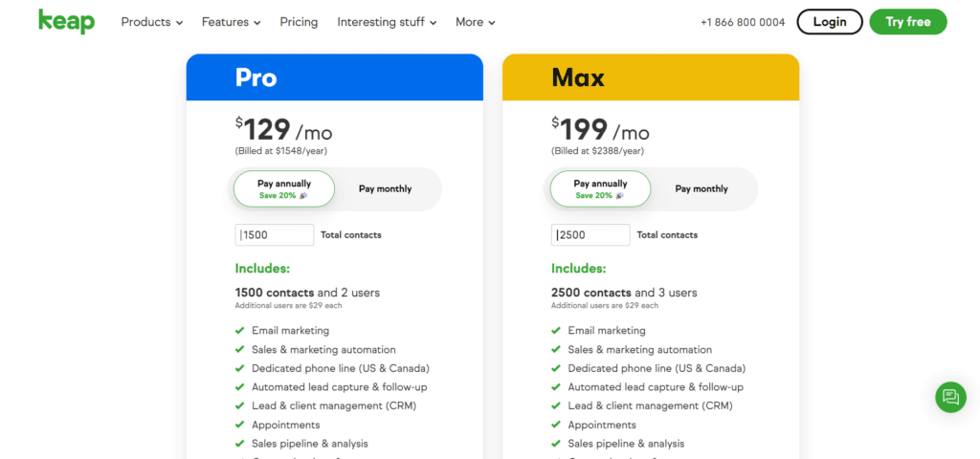Click Max 'Sales & marketing automation' feature

pyautogui.click(x=640, y=350)
